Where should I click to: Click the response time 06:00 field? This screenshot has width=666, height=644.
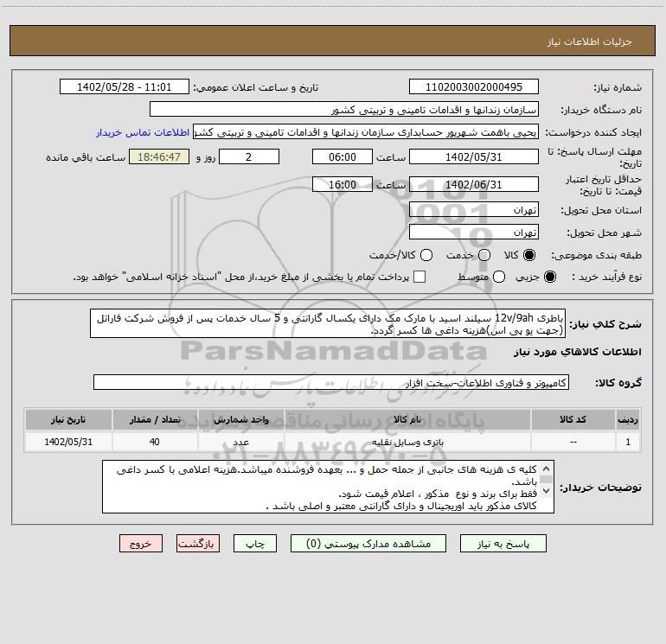343,156
